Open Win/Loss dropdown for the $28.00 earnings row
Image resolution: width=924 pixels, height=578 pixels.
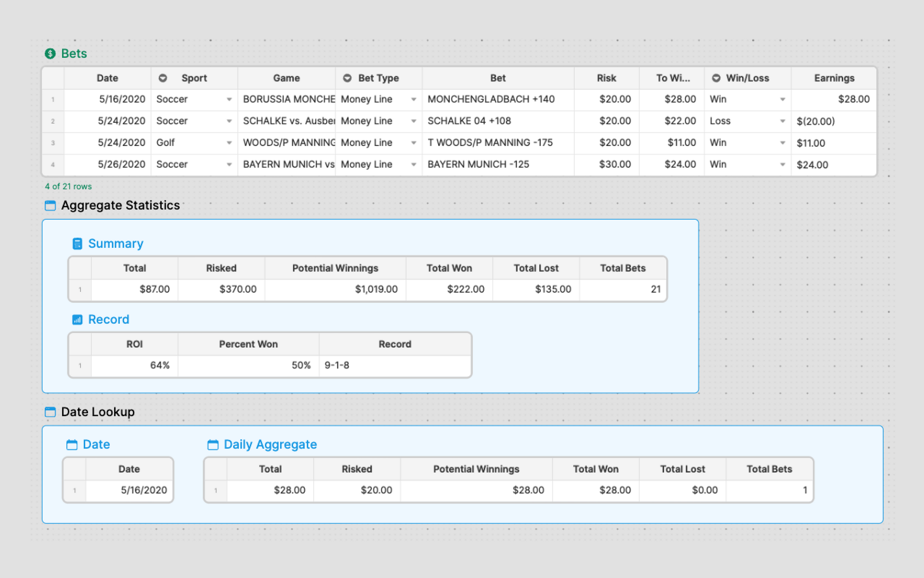pos(782,99)
